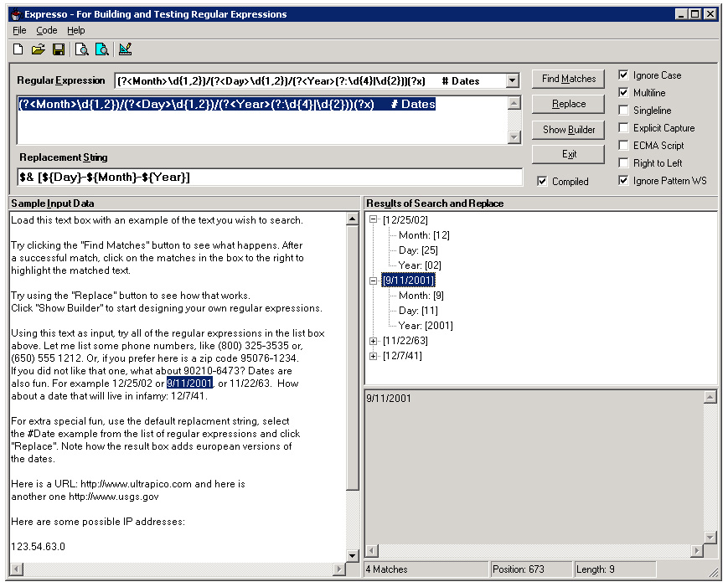
Task: Save using the floppy disk toolbar icon
Action: [59, 49]
